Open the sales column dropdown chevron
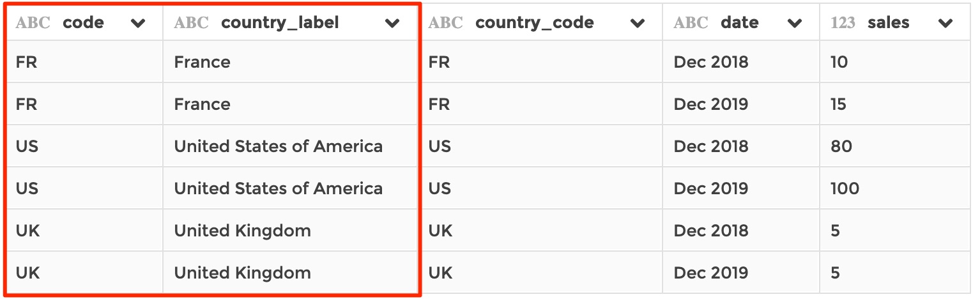The width and height of the screenshot is (980, 299). click(x=946, y=24)
